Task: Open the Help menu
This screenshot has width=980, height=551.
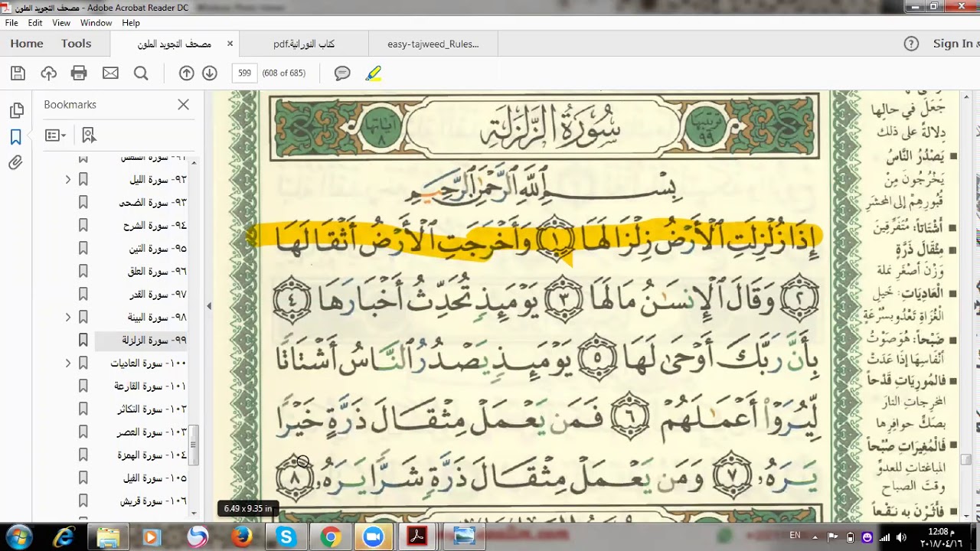Action: 131,23
